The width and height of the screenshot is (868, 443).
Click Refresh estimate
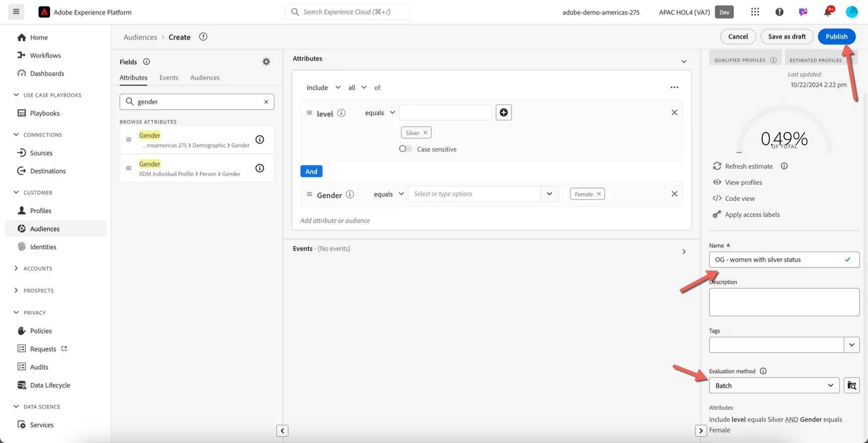[x=743, y=166]
